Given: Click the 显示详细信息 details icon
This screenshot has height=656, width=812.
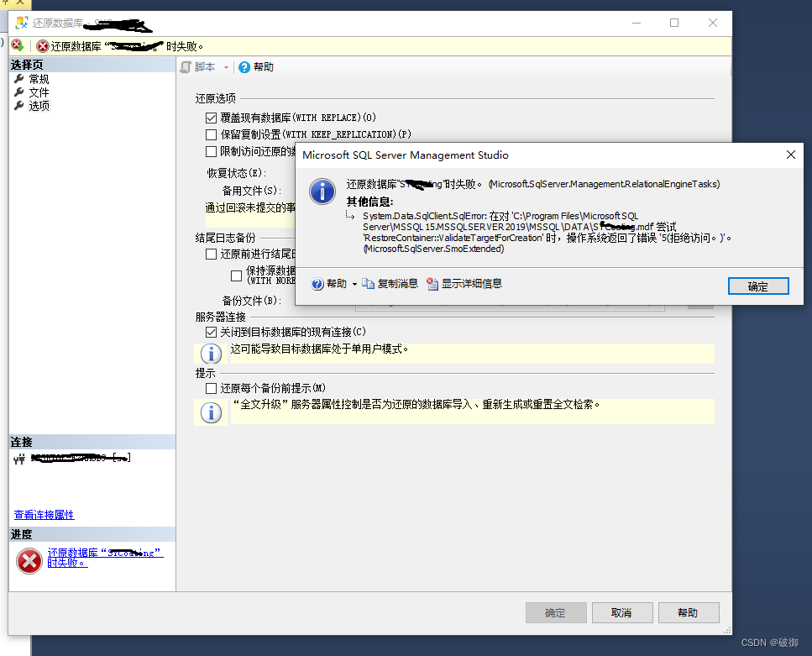Looking at the screenshot, I should 432,284.
